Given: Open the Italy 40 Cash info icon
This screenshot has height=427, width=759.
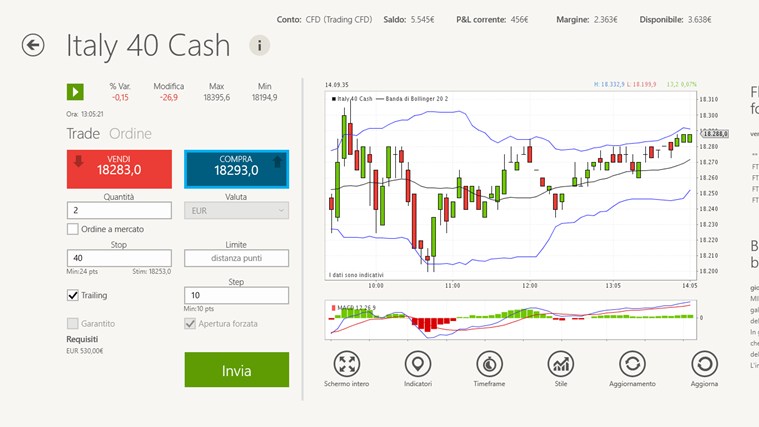Looking at the screenshot, I should click(259, 45).
